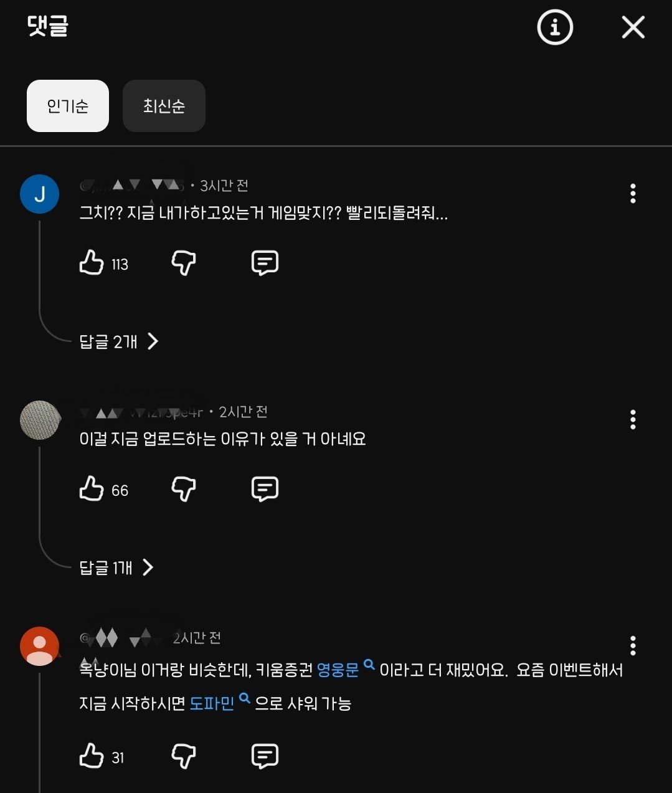Open the comments info icon
The image size is (672, 793).
point(555,27)
